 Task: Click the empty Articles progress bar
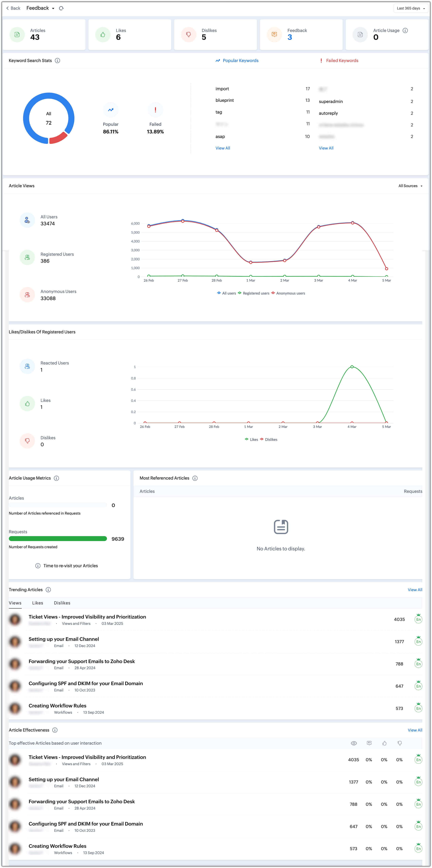58,505
